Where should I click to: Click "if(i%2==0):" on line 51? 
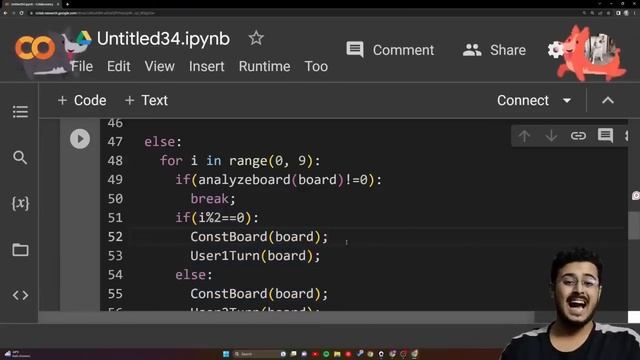tap(217, 218)
